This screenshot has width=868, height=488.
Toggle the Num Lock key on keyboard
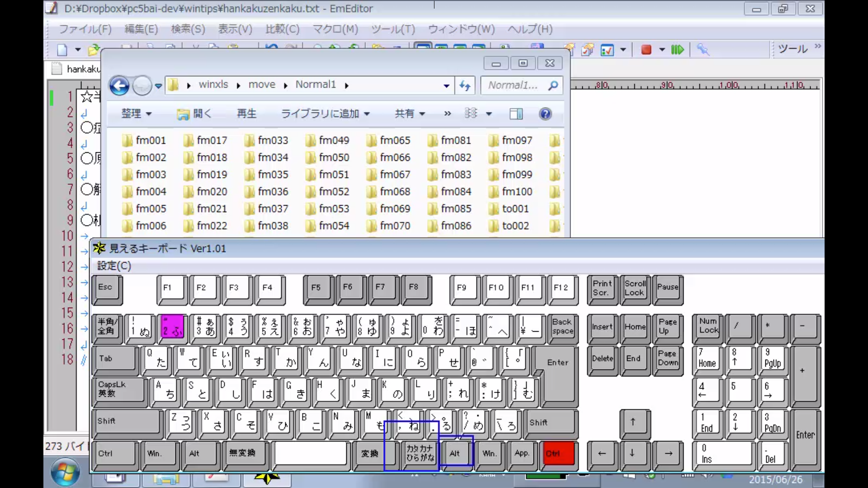pyautogui.click(x=708, y=326)
